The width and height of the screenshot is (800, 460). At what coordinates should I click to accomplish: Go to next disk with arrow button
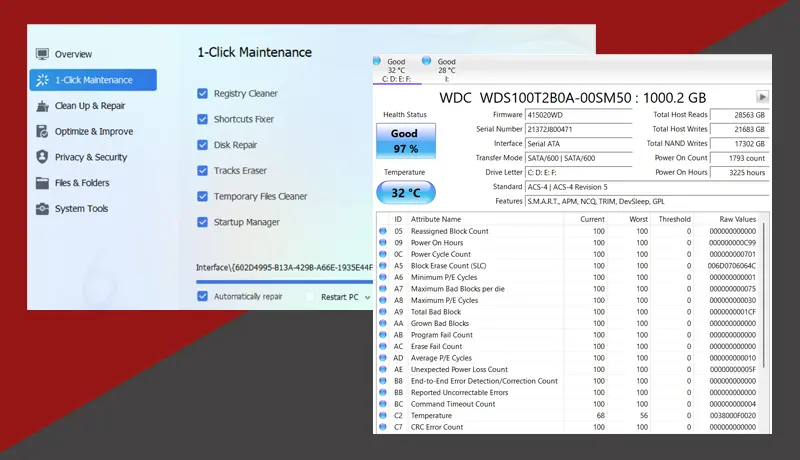762,97
